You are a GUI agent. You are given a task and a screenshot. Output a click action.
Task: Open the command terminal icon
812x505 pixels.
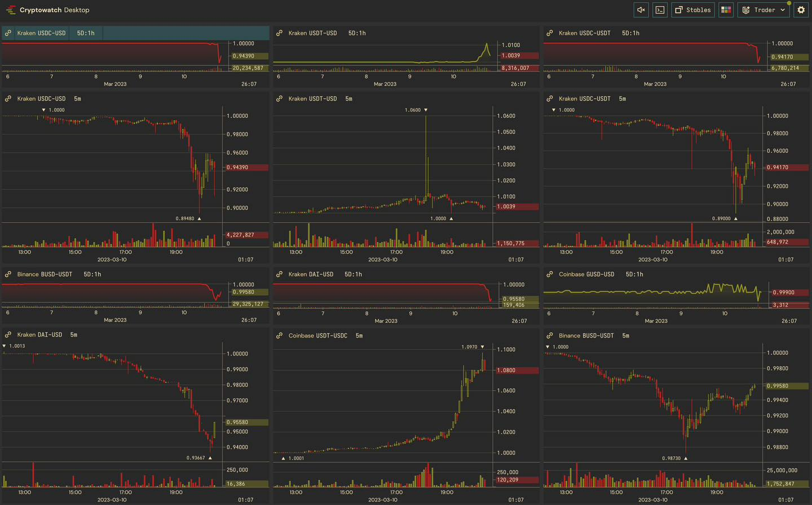click(x=660, y=10)
